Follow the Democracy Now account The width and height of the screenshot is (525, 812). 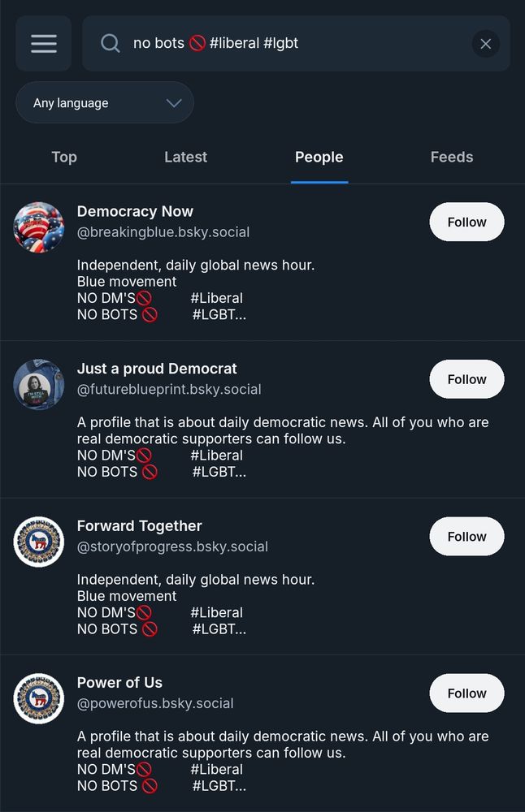pos(466,221)
